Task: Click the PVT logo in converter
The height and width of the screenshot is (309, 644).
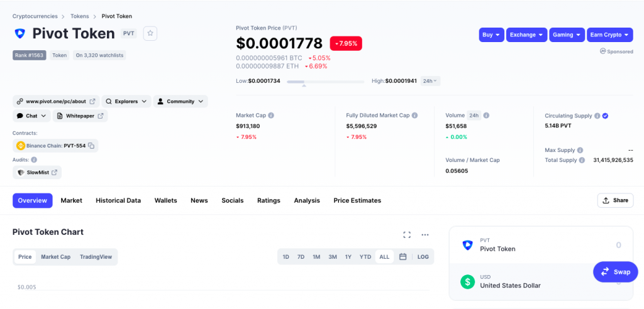Action: click(467, 245)
